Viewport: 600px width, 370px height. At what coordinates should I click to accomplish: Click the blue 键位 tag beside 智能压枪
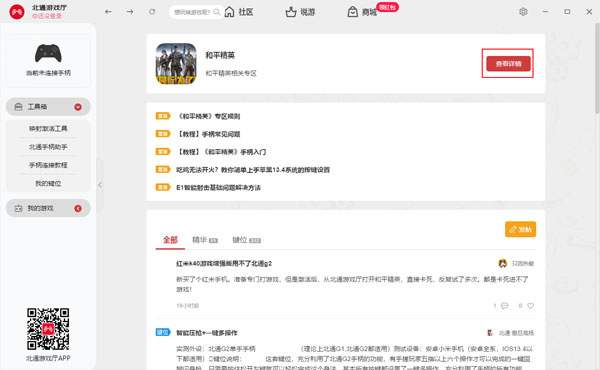coord(163,332)
